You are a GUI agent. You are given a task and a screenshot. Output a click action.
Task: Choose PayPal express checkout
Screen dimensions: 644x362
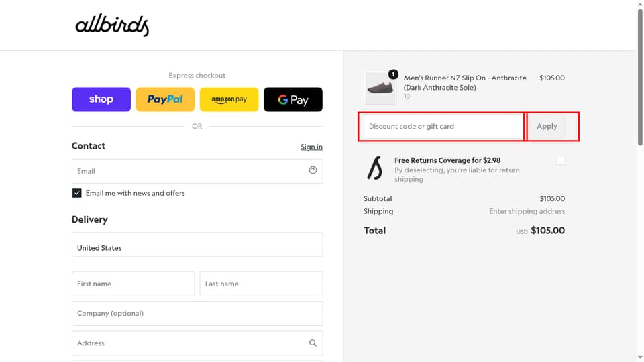point(165,99)
